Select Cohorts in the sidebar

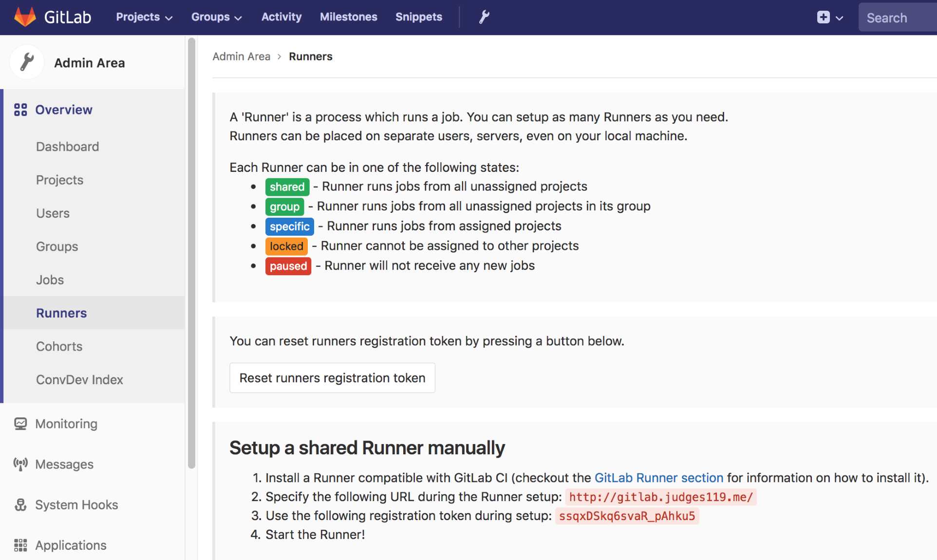[x=59, y=346]
